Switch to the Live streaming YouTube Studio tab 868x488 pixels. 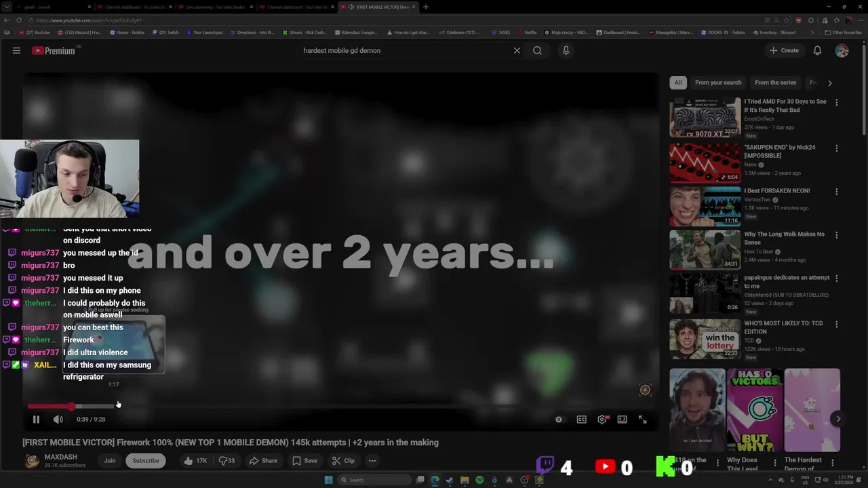(x=216, y=7)
